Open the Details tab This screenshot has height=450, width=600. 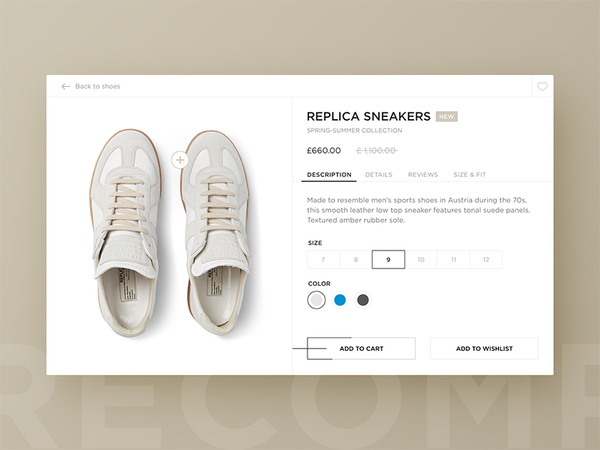tap(378, 174)
